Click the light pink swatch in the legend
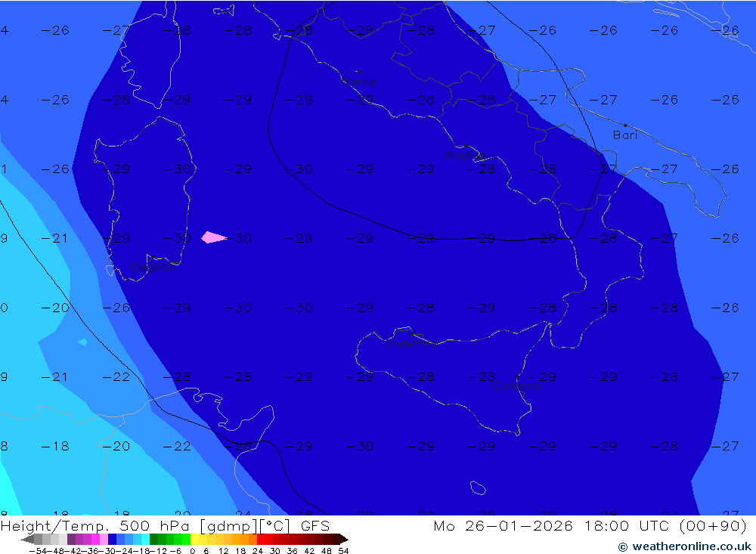Screen dimensions: 756x554 [104, 539]
